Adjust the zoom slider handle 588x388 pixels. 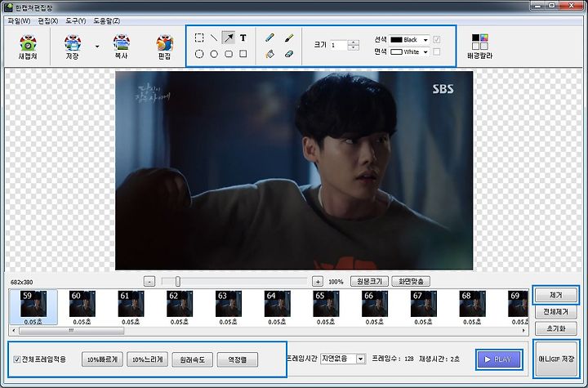pos(178,282)
